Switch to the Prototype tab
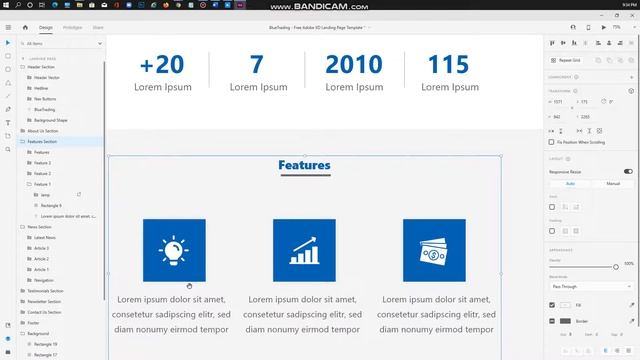Screen dimensions: 640x360 click(72, 27)
